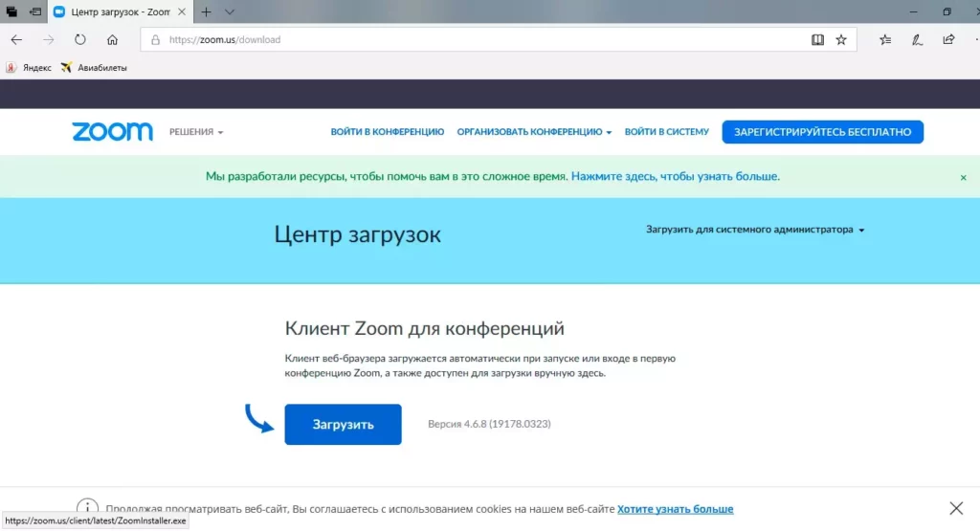Open Загрузить для системного администратора dropdown
Image resolution: width=980 pixels, height=531 pixels.
point(755,230)
